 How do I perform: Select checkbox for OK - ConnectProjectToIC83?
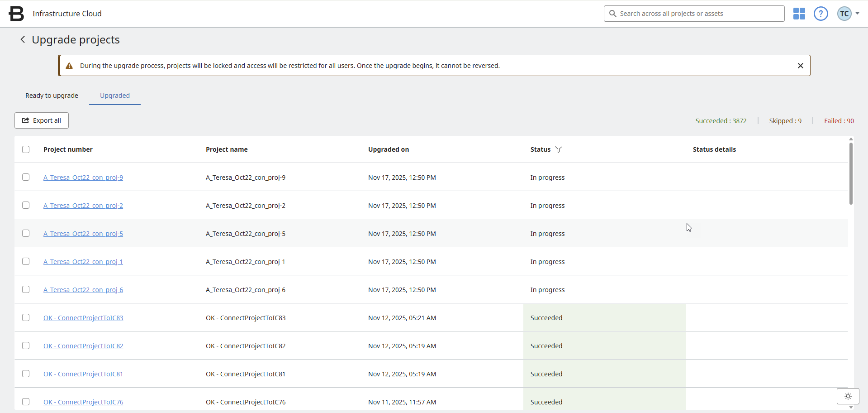26,318
